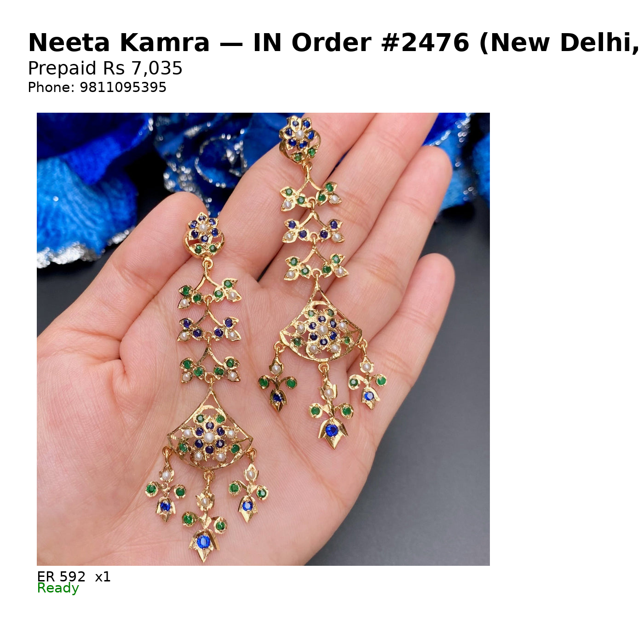Click the right earring's top stud
The width and height of the screenshot is (644, 644).
[x=299, y=138]
